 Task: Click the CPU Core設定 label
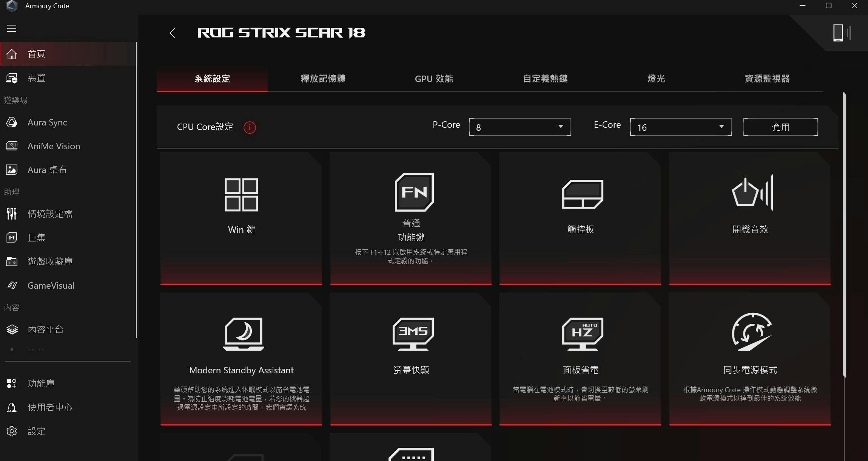coord(205,127)
